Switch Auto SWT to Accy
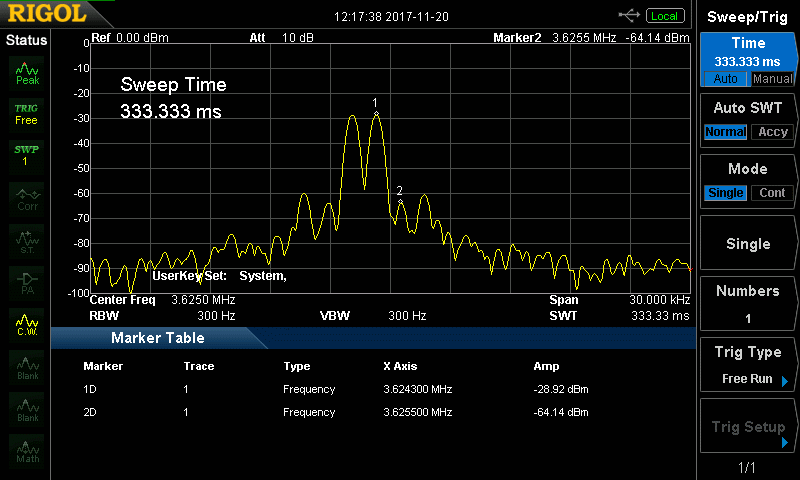 coord(772,132)
